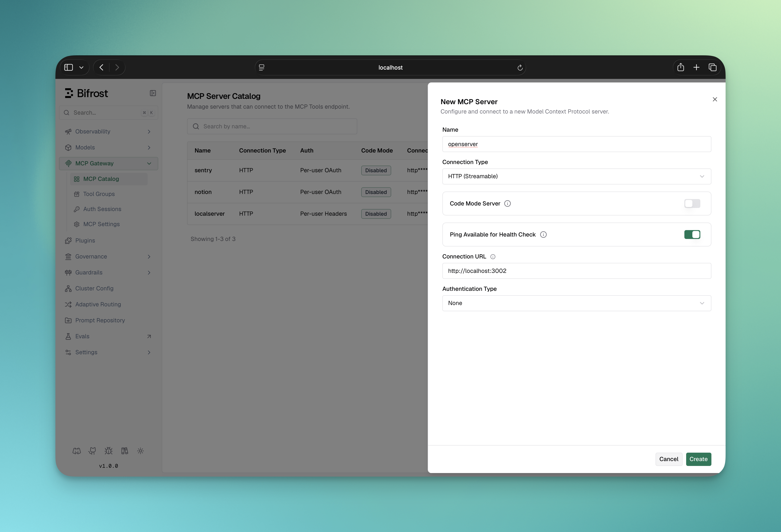
Task: Open Evals external link
Action: coord(108,336)
